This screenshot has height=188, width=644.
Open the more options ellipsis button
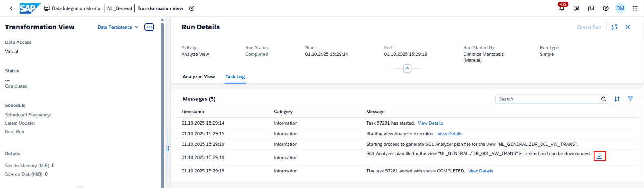click(149, 27)
